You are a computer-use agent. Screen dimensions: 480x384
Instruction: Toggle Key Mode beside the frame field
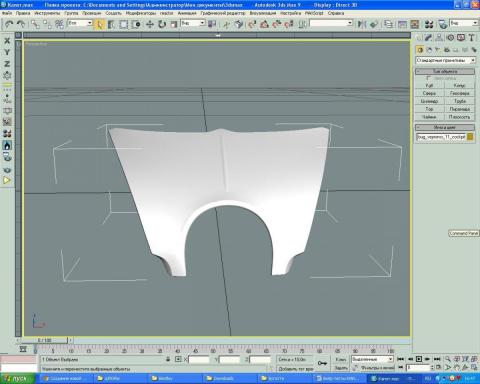(401, 367)
